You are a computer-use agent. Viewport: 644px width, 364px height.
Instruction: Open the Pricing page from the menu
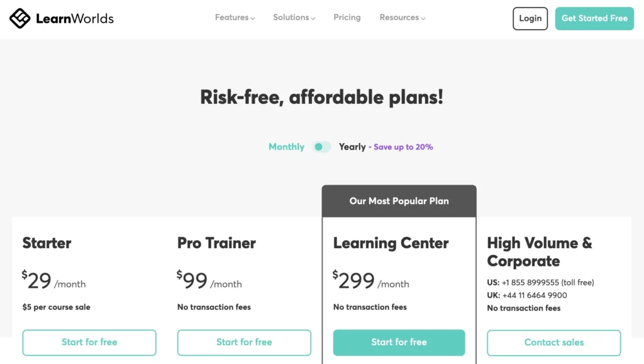coord(347,18)
